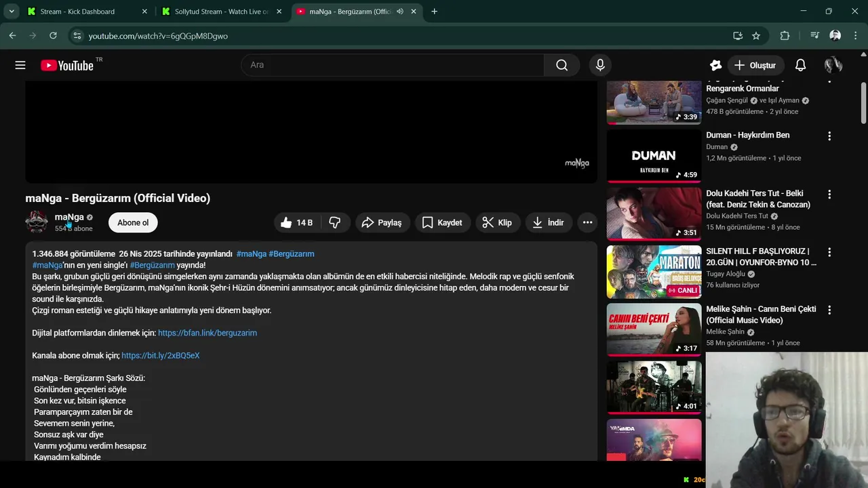Viewport: 868px width, 488px height.
Task: Open Duman channel name in sidebar
Action: pos(717,146)
